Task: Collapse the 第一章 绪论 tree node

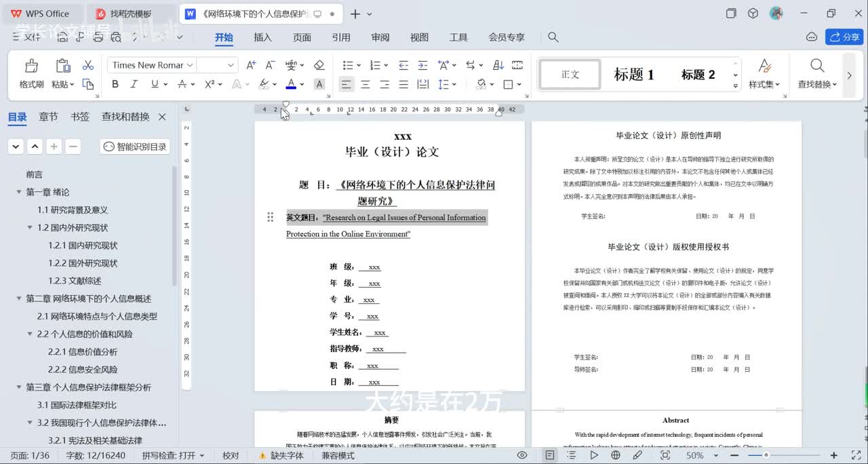Action: (19, 192)
